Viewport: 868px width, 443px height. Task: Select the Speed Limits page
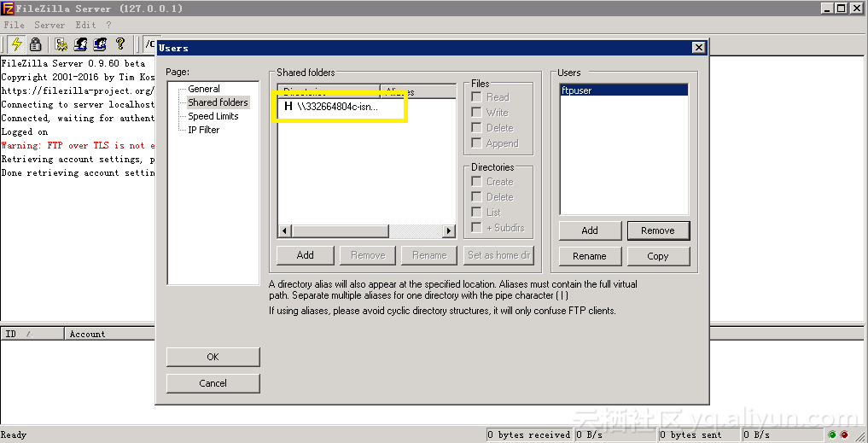click(x=213, y=116)
